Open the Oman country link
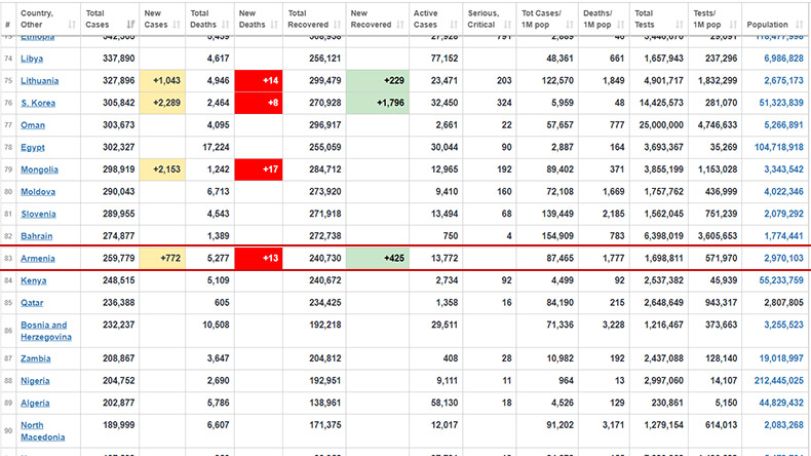The height and width of the screenshot is (456, 811). click(x=33, y=125)
